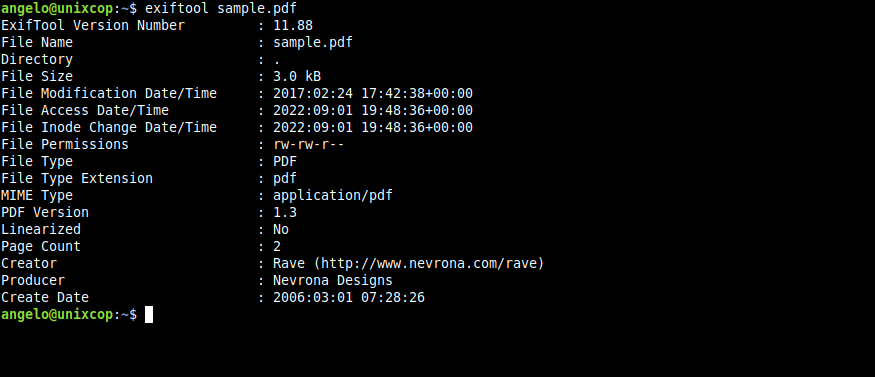Viewport: 875px width, 377px height.
Task: Click the File Access Date/Time label
Action: click(85, 110)
